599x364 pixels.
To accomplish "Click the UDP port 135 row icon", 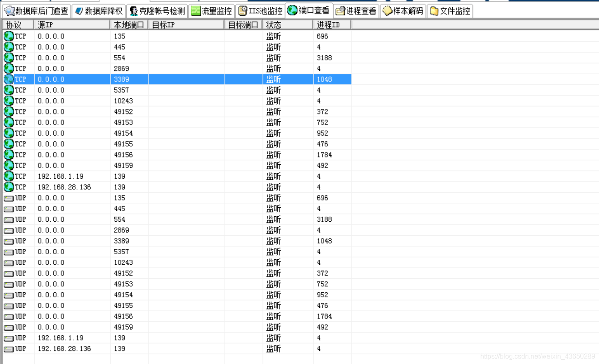I will tap(9, 198).
